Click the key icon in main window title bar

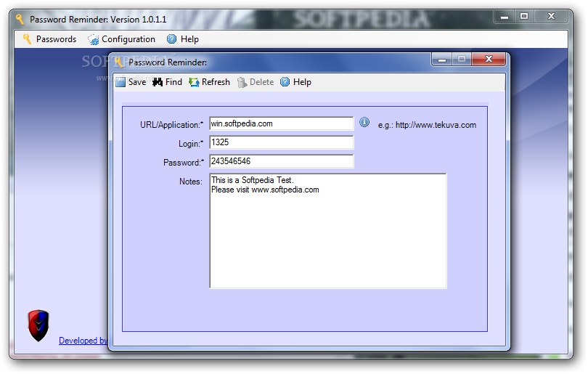pyautogui.click(x=20, y=19)
